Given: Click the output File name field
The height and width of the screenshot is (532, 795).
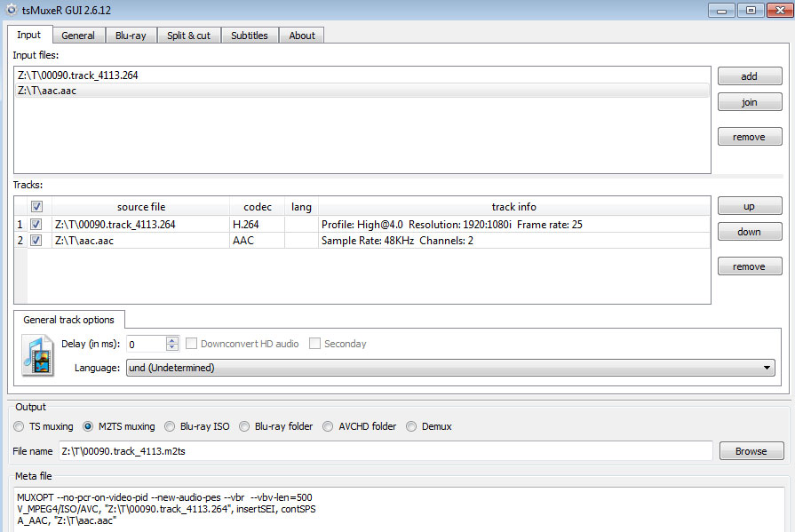Looking at the screenshot, I should tap(386, 451).
